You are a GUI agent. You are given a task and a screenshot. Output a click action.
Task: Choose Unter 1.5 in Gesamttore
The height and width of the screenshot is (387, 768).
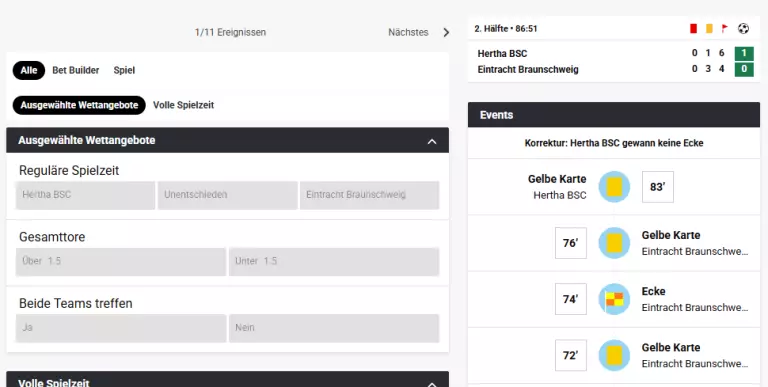point(334,262)
